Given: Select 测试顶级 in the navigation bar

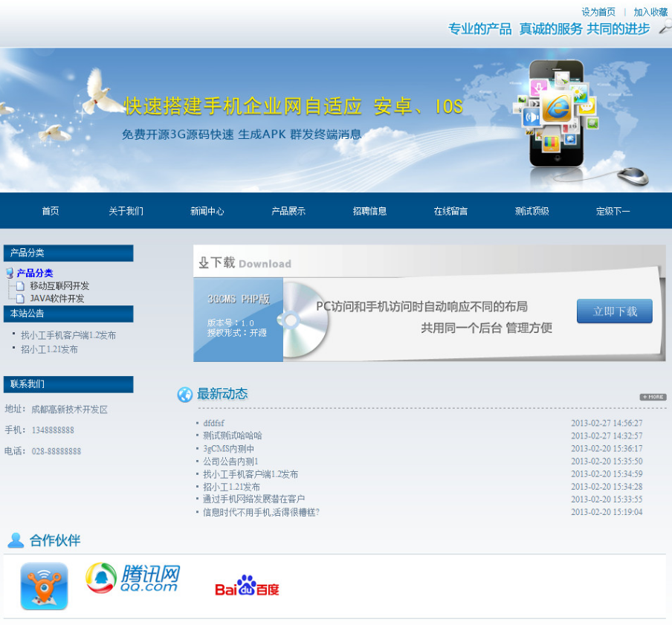Looking at the screenshot, I should pyautogui.click(x=532, y=211).
